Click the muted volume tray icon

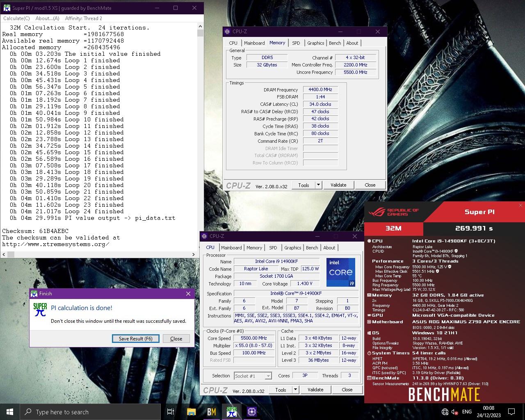(454, 412)
